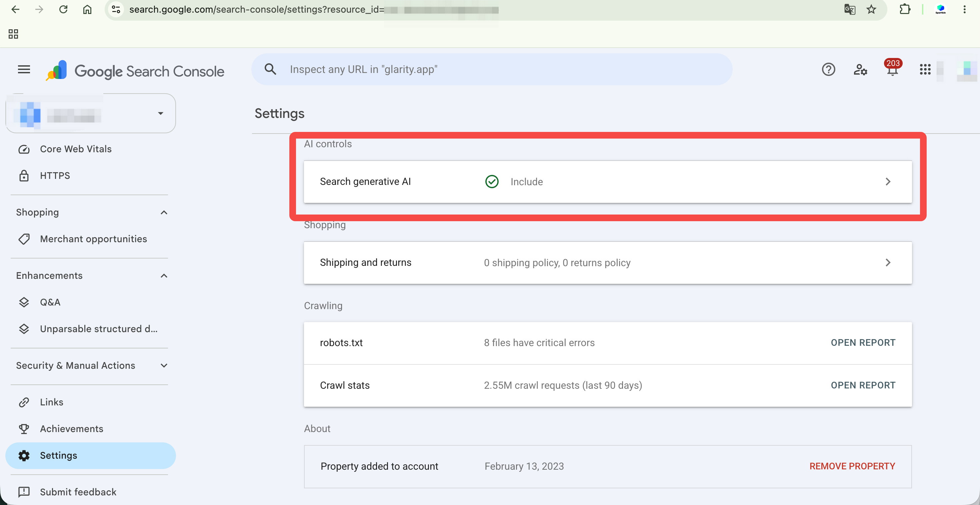The image size is (980, 505).
Task: Click '8 files have critical errors' text
Action: (x=539, y=343)
